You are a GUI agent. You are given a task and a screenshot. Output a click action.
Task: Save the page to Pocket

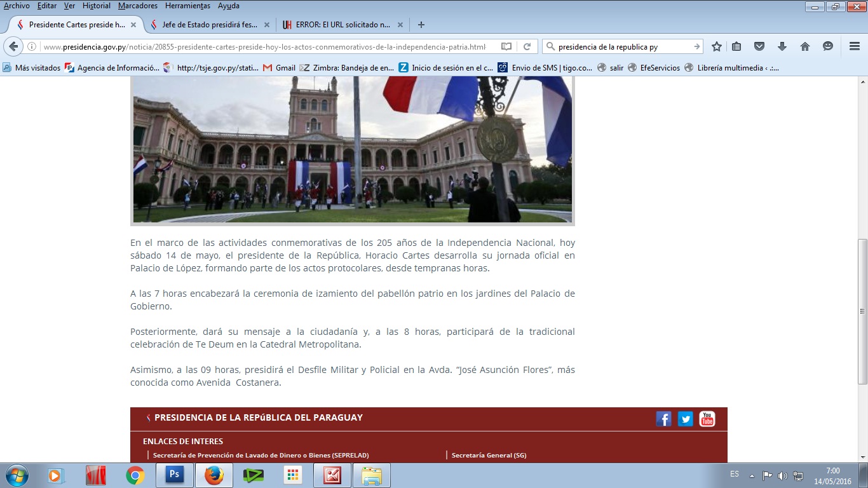click(x=759, y=46)
